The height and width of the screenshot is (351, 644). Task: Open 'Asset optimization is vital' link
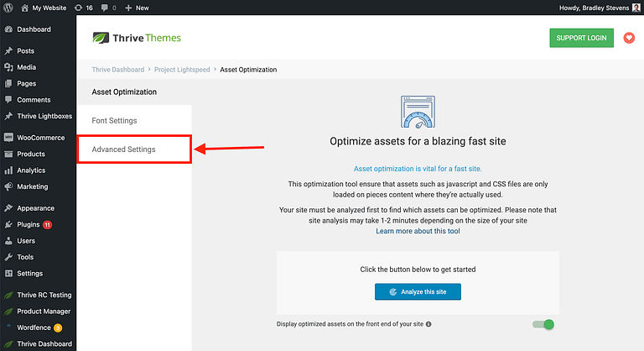pyautogui.click(x=418, y=169)
